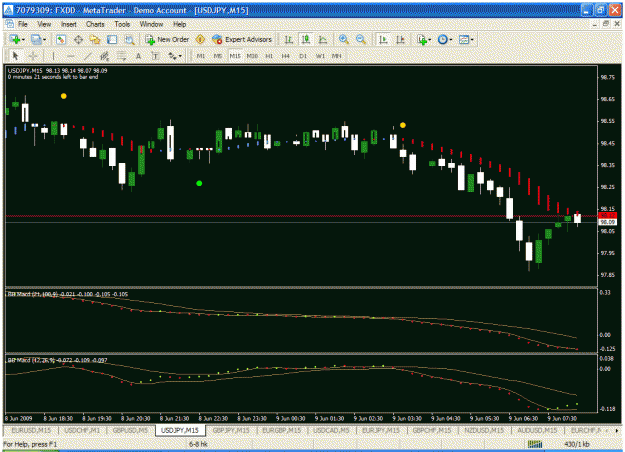Viewport: 625px width, 452px height.
Task: Toggle the Data Window crosshair icon
Action: (x=78, y=39)
